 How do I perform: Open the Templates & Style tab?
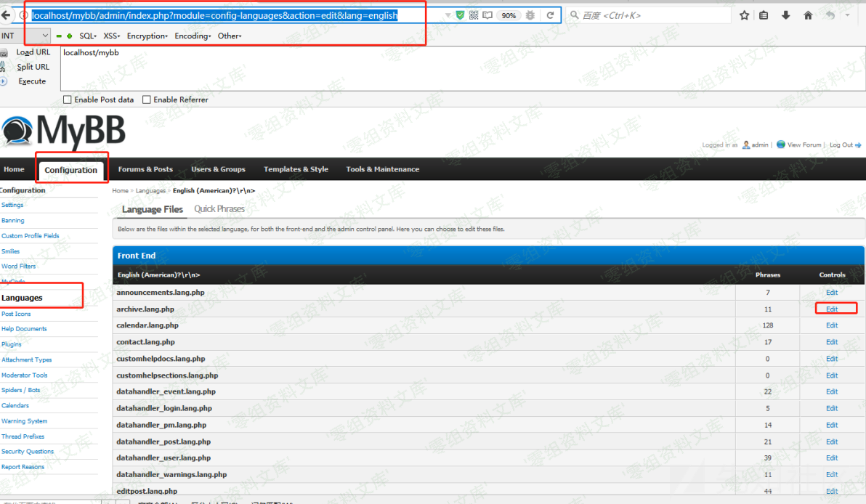click(296, 169)
